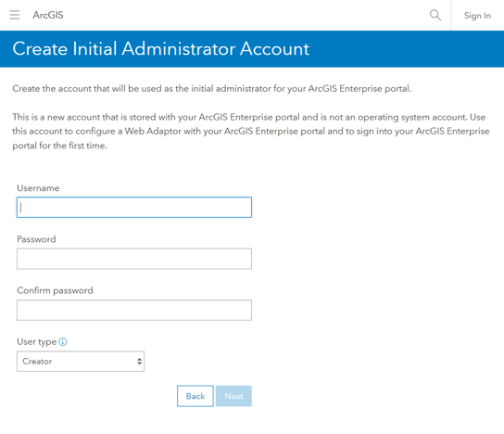Focus the Username text box
This screenshot has height=434, width=504.
134,207
